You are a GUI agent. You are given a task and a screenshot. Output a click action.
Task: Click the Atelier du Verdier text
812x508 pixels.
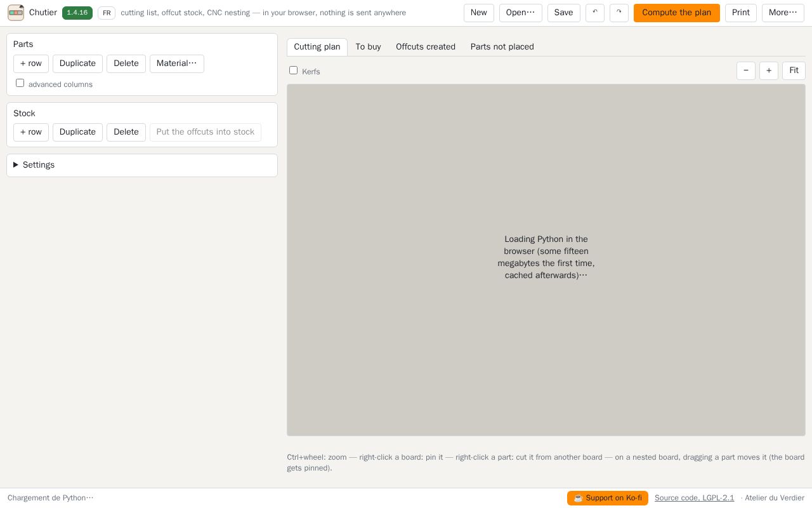click(x=775, y=498)
